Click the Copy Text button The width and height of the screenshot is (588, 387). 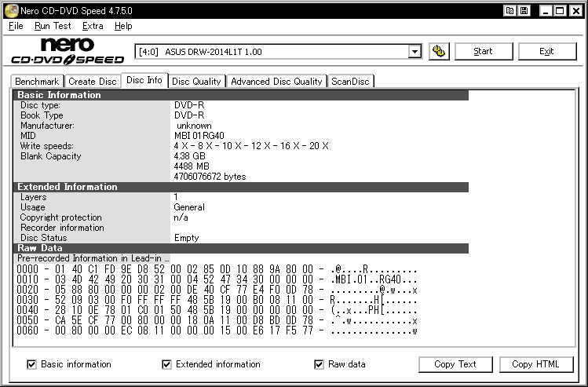pyautogui.click(x=455, y=364)
